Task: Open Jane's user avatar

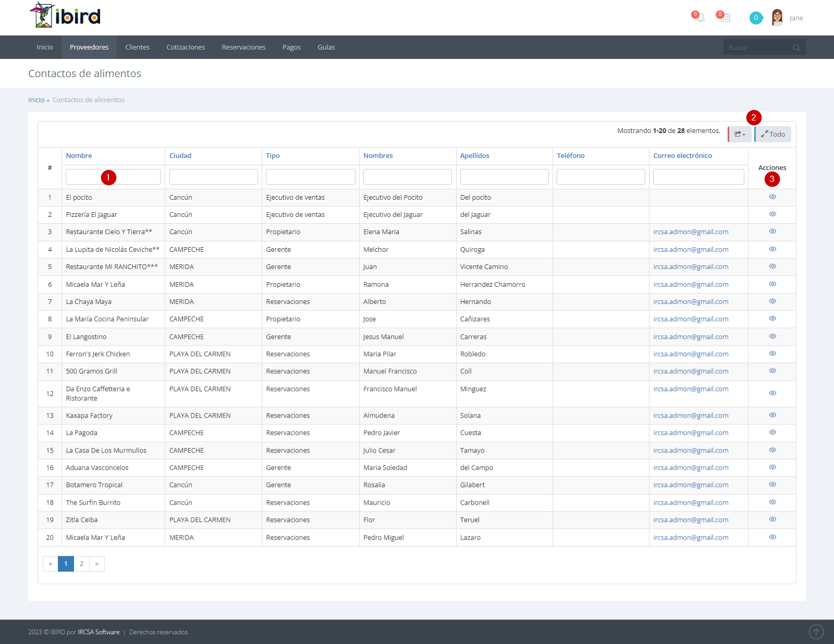Action: click(x=777, y=18)
